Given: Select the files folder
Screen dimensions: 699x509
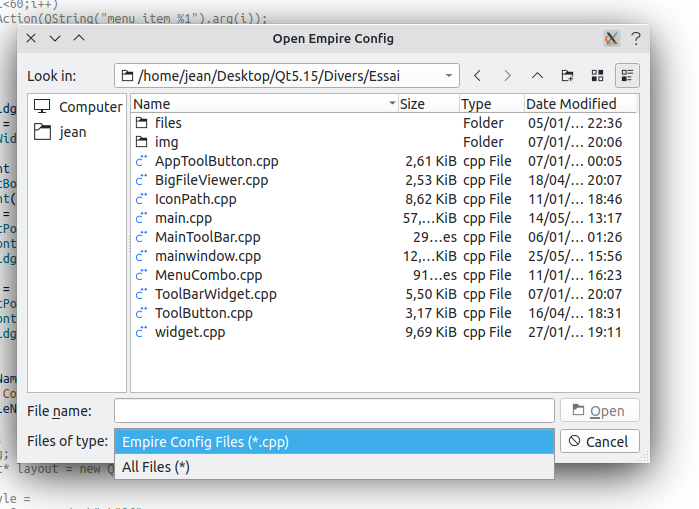Looking at the screenshot, I should pyautogui.click(x=168, y=123).
